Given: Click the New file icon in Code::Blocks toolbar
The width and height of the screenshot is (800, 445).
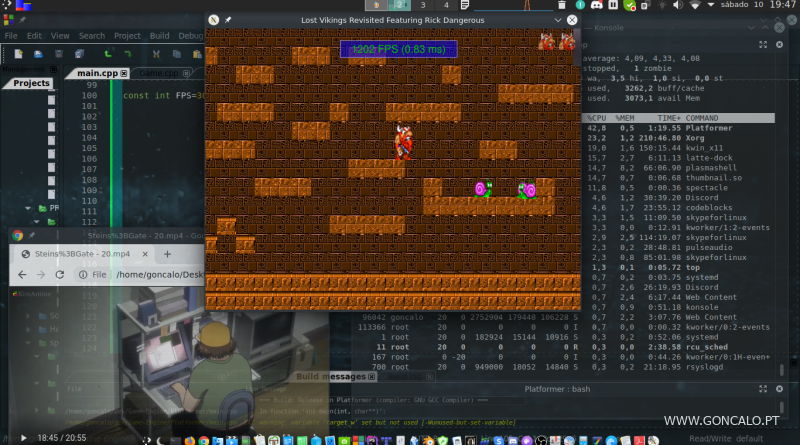Looking at the screenshot, I should click(x=18, y=54).
